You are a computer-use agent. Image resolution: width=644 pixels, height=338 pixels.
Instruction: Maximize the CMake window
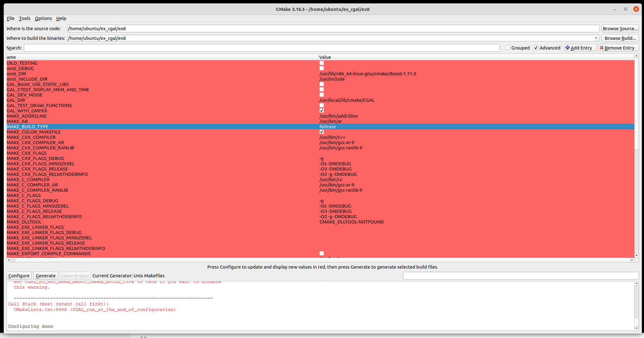tap(626, 9)
